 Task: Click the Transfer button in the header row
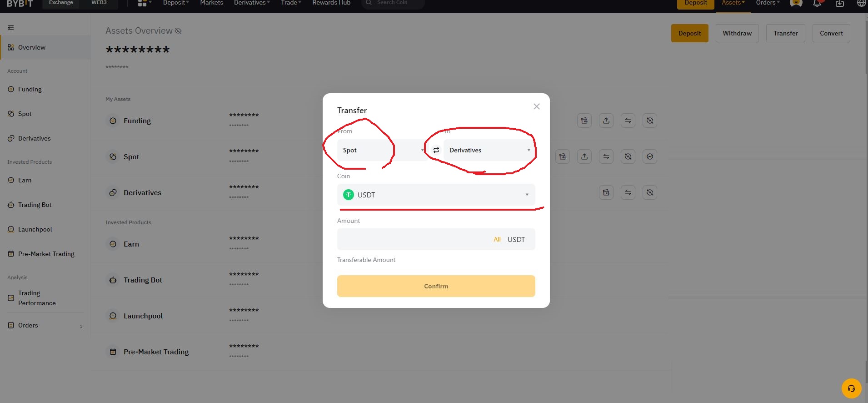pos(786,33)
